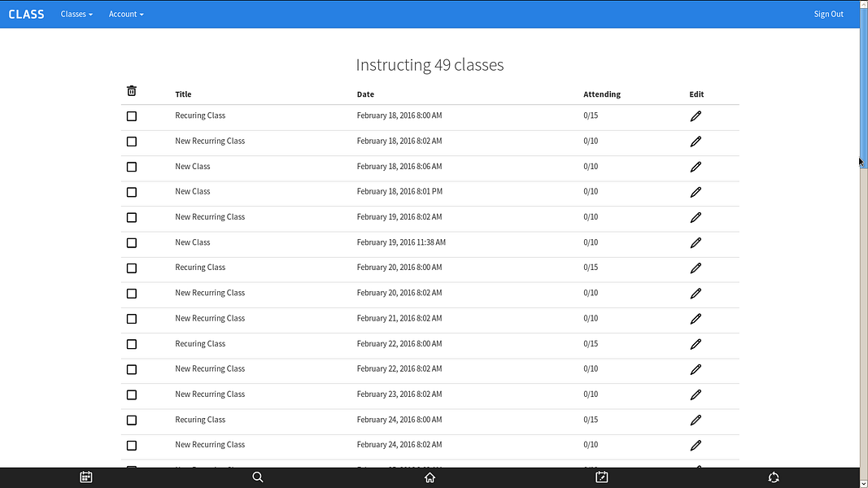868x488 pixels.
Task: Select the February 18 8:01 PM New Class
Action: click(x=132, y=192)
